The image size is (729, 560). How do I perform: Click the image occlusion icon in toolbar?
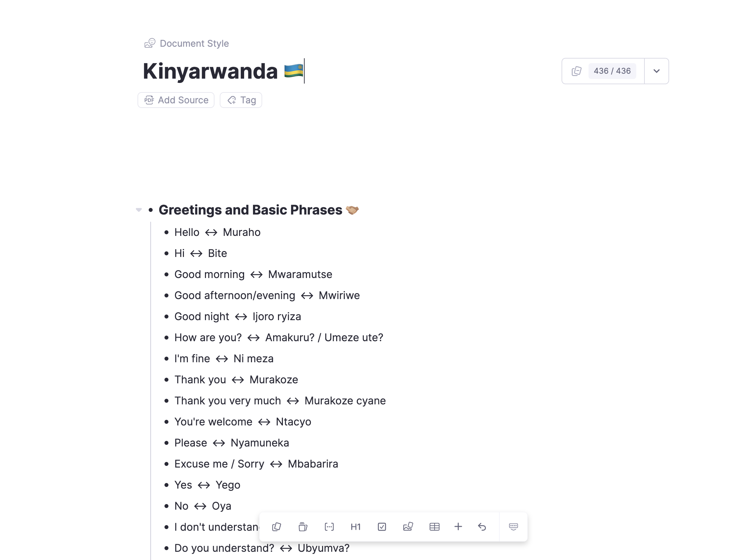pos(408,527)
